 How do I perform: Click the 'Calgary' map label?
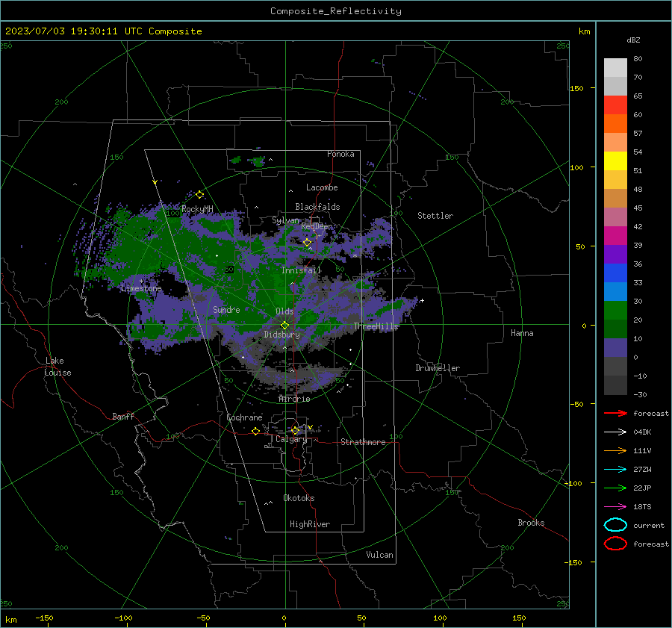tap(291, 439)
